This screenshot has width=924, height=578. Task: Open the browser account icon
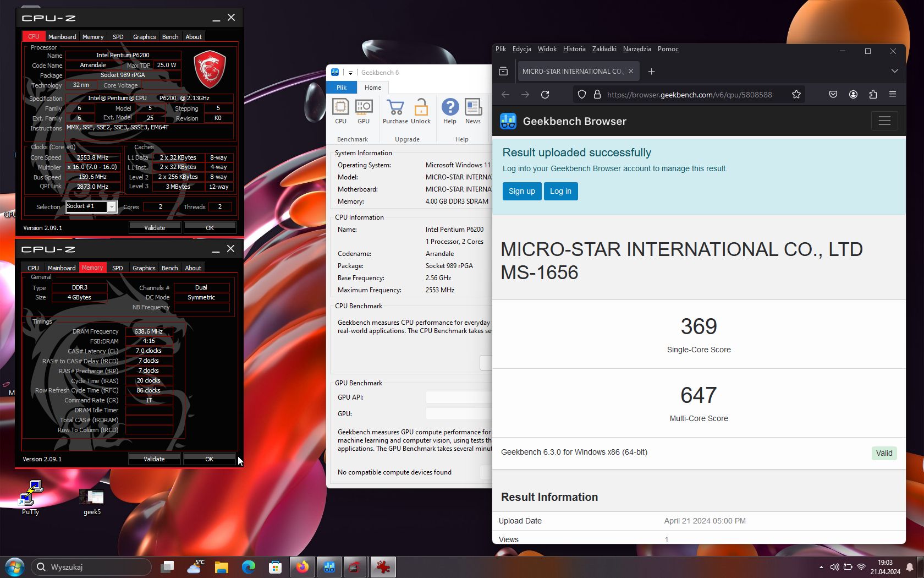pos(853,95)
